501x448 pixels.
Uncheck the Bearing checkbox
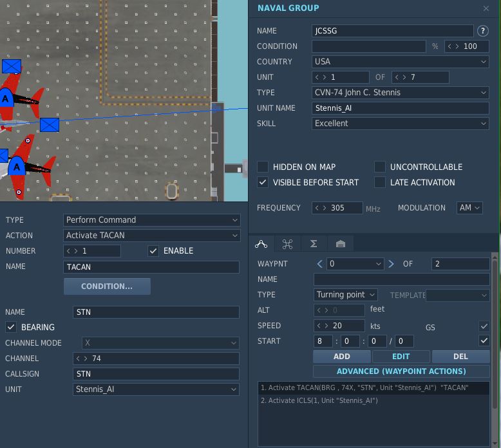pos(11,327)
